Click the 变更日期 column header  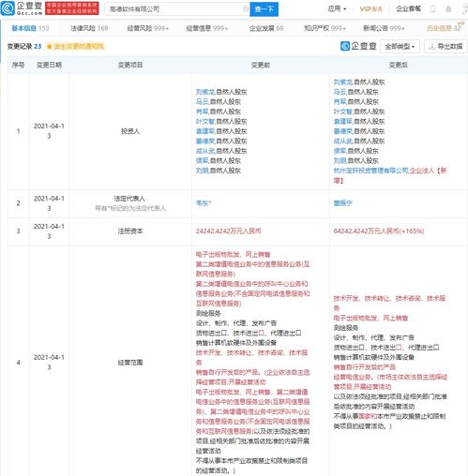coord(49,65)
